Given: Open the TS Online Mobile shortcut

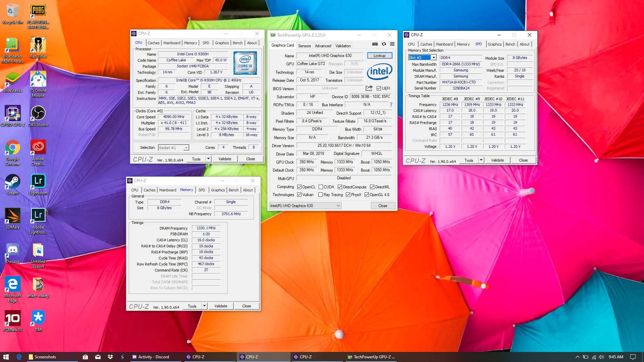Looking at the screenshot, I should [38, 84].
